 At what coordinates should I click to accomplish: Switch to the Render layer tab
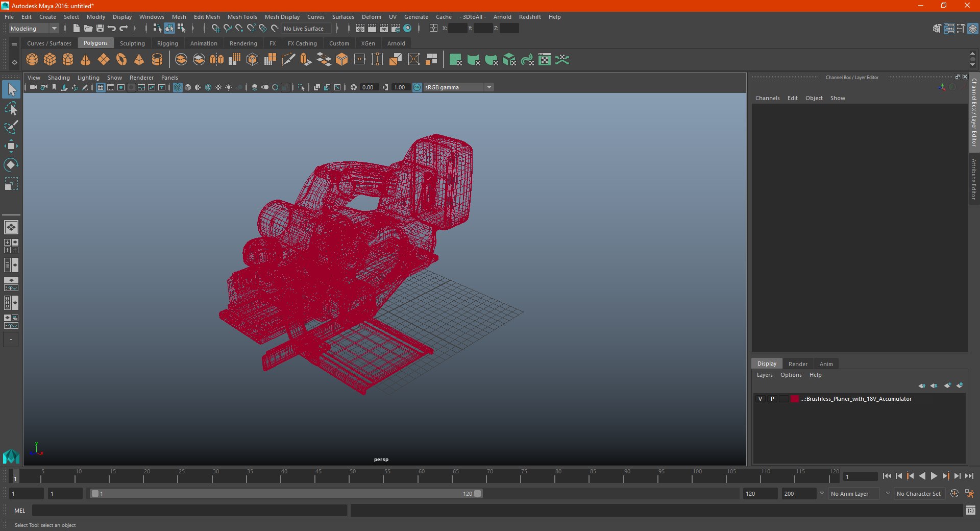798,364
